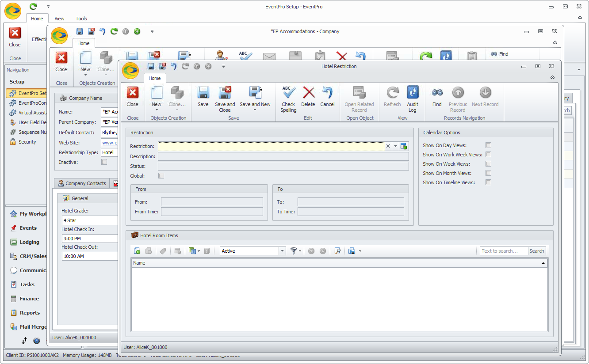
Task: Click view variants icon in Hotel Room Items toolbar
Action: pos(192,251)
